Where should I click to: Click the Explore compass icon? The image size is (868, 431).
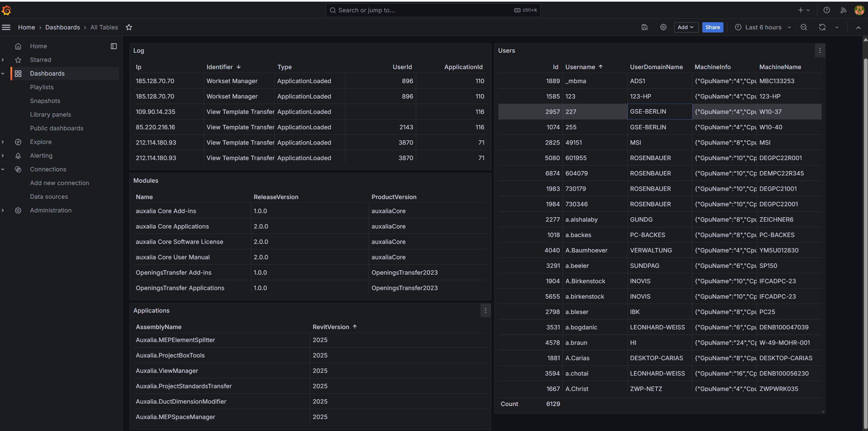[18, 142]
